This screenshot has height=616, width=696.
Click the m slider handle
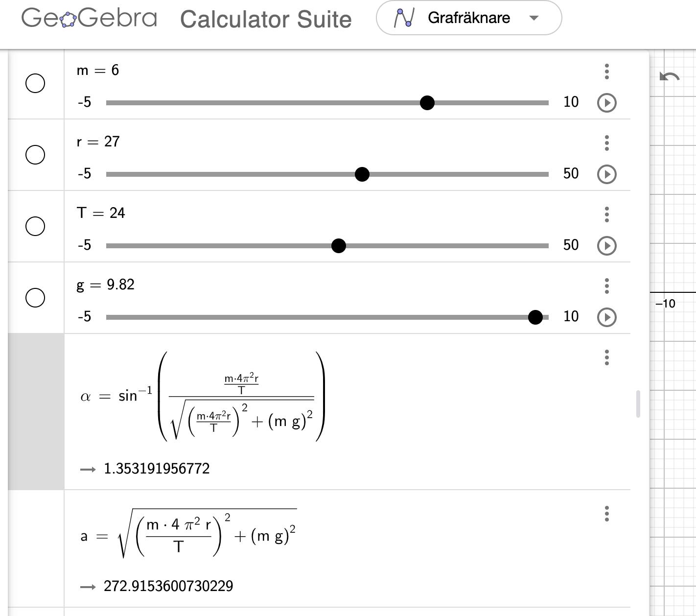[427, 103]
